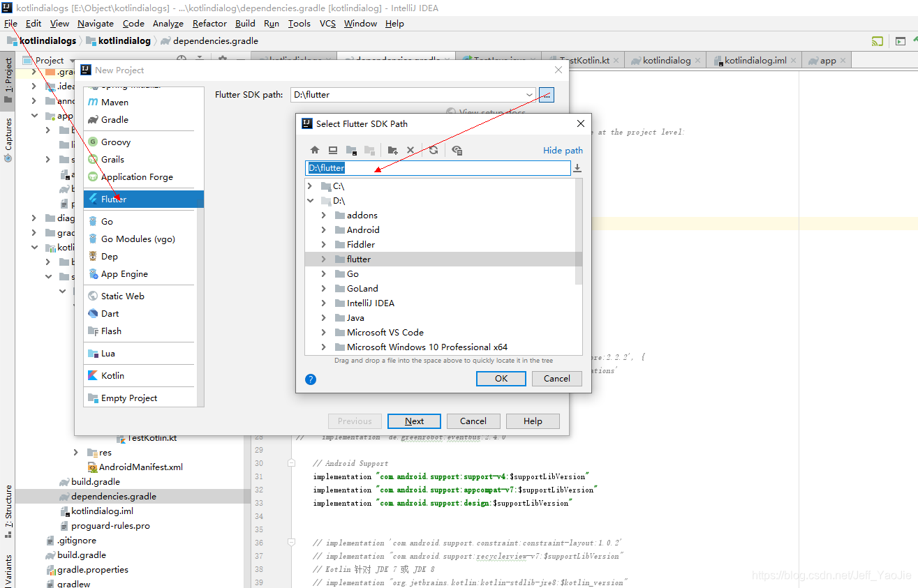Expand the flutter folder node

click(x=323, y=259)
